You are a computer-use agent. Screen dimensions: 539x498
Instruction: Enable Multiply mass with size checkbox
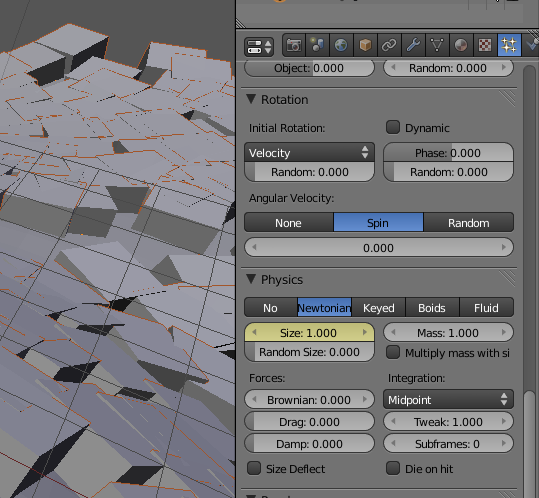[393, 352]
